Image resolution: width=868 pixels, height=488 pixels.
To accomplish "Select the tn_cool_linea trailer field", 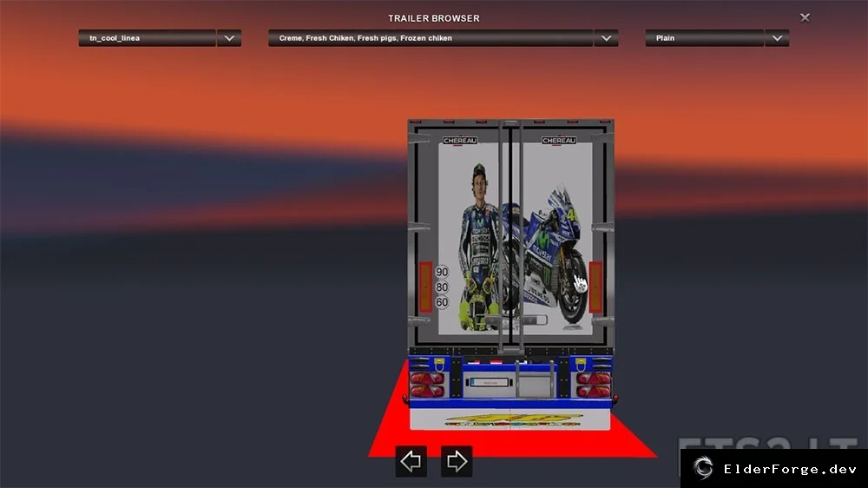I will pos(148,38).
